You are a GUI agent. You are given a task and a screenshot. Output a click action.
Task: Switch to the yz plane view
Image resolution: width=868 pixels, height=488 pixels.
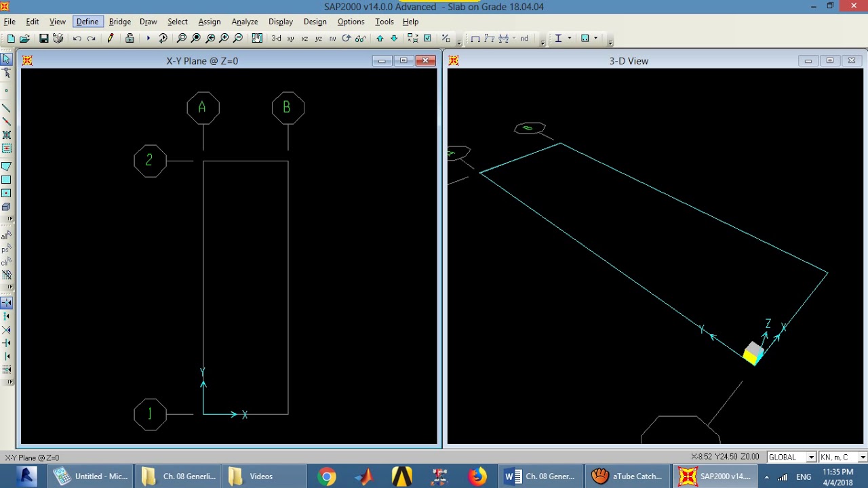click(318, 39)
